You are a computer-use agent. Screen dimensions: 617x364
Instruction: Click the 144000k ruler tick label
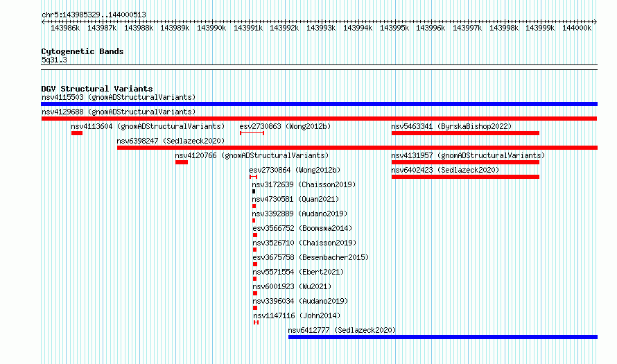coord(577,28)
